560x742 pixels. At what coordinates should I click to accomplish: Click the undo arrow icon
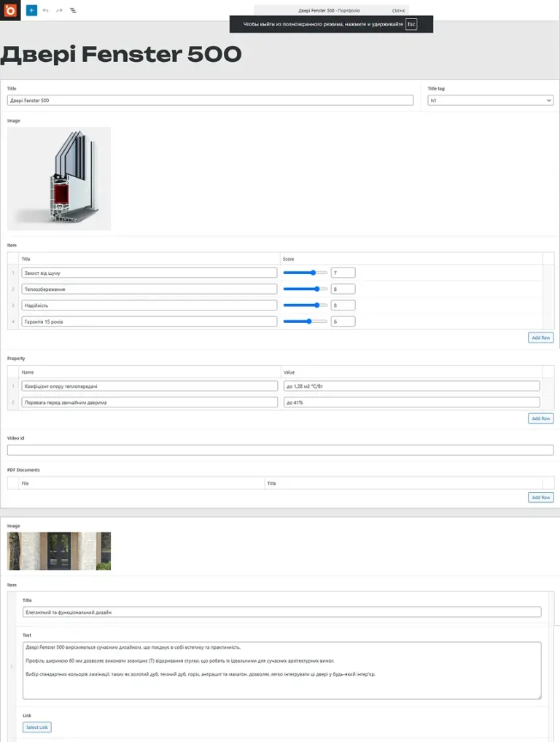[x=45, y=10]
